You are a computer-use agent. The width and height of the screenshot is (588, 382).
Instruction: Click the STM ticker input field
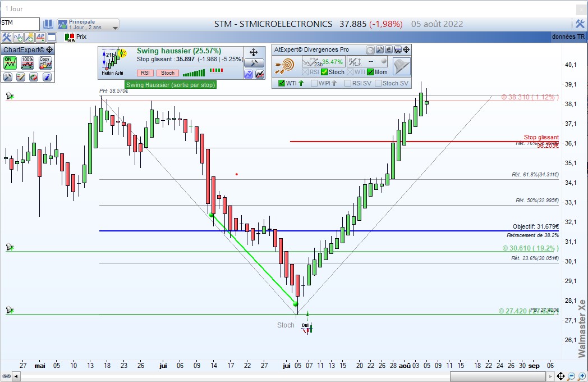[x=20, y=24]
